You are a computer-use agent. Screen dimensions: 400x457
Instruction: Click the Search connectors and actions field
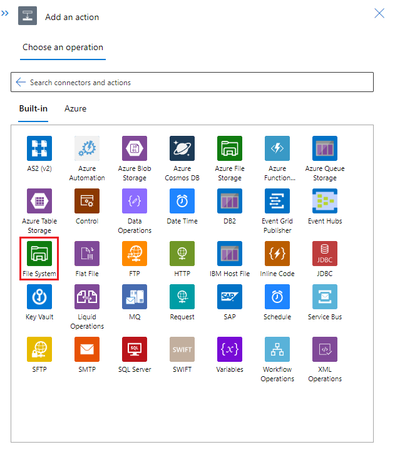pyautogui.click(x=192, y=82)
